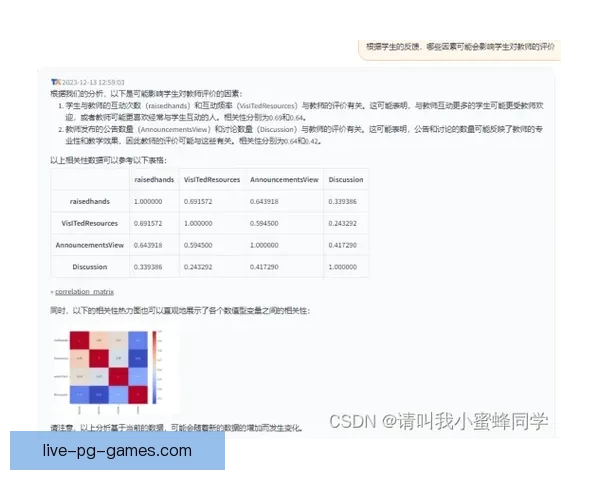Select the raisedhands row label
This screenshot has height=480, width=600.
coord(90,201)
